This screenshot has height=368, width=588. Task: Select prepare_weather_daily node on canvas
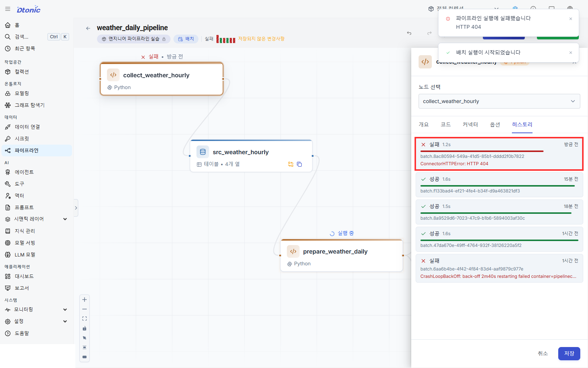(x=342, y=255)
